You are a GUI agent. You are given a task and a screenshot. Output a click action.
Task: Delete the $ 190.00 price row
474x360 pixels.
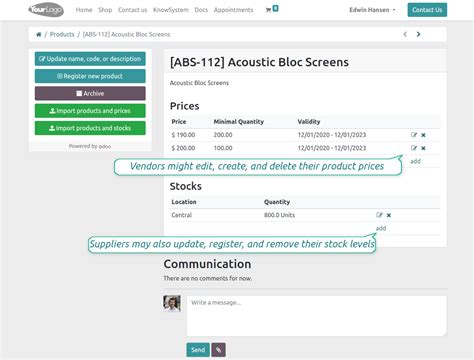(423, 135)
